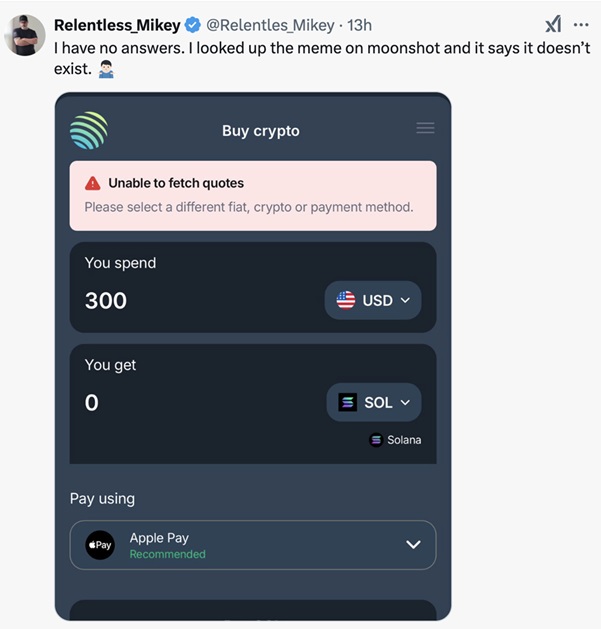Click the Apple Pay logo icon
Screen dimensions: 601x629
[100, 545]
